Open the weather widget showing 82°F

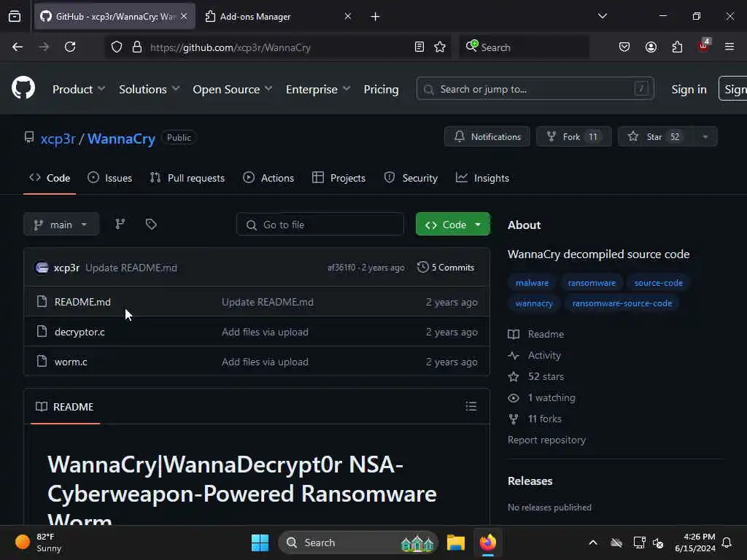point(39,542)
